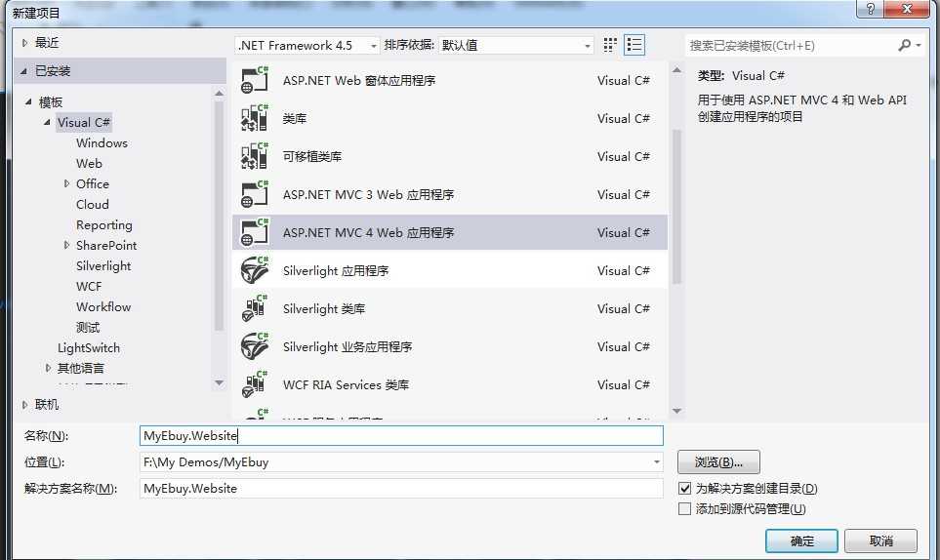Select the Web template category
The image size is (940, 560).
tap(89, 164)
